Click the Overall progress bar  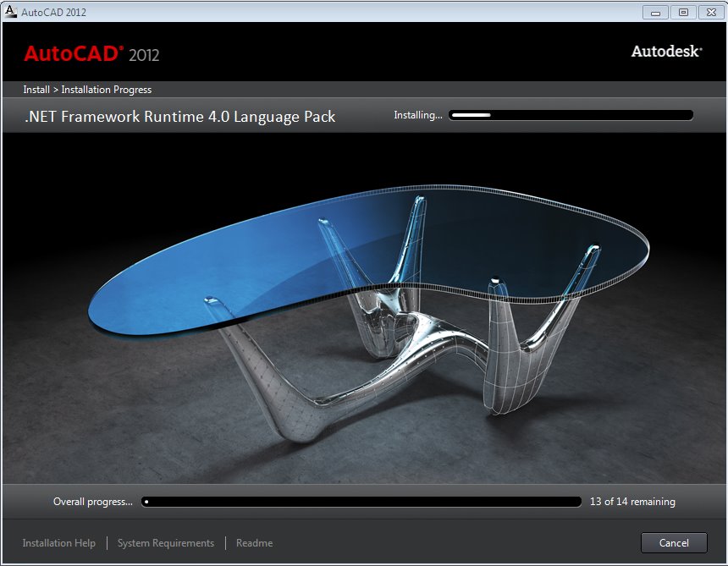361,502
